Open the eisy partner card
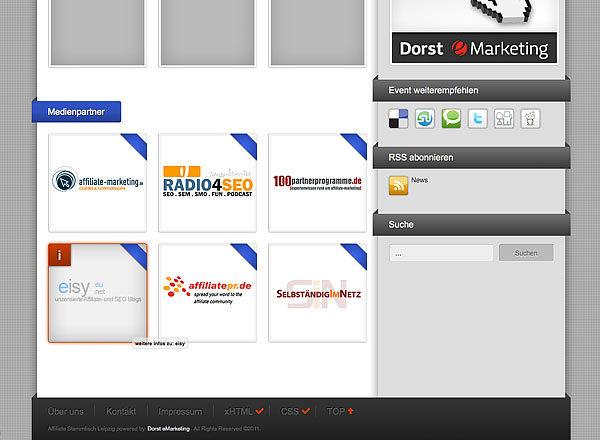The height and width of the screenshot is (440, 600). 98,293
